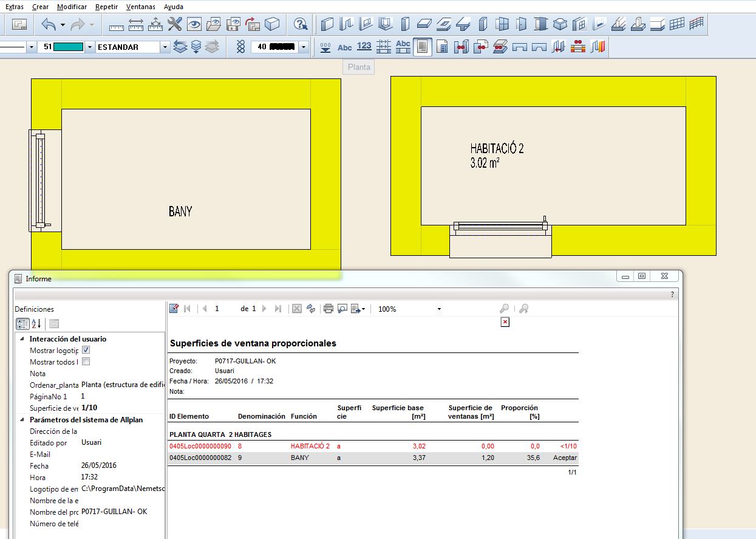
Task: Open the Undo history dropdown arrow
Action: click(x=63, y=25)
